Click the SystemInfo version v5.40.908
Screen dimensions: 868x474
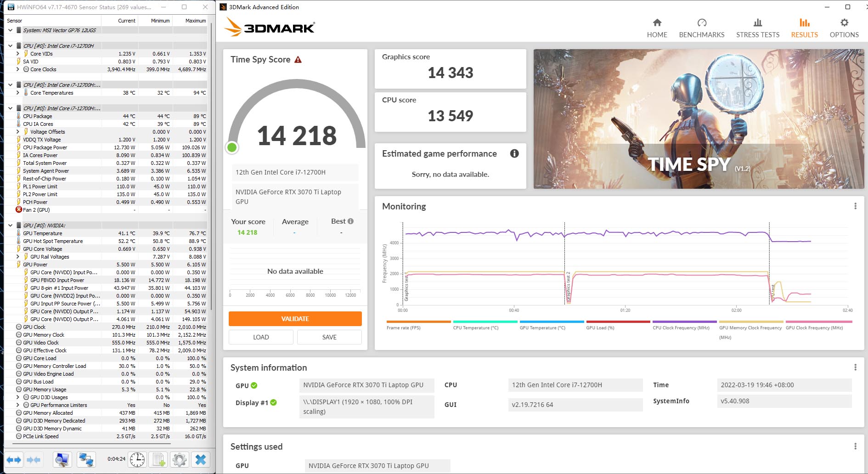click(784, 401)
